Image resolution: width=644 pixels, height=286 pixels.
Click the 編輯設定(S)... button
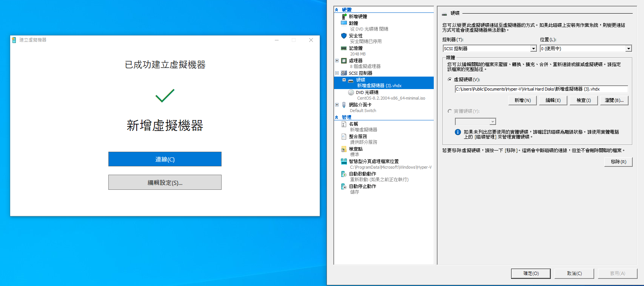(x=165, y=183)
